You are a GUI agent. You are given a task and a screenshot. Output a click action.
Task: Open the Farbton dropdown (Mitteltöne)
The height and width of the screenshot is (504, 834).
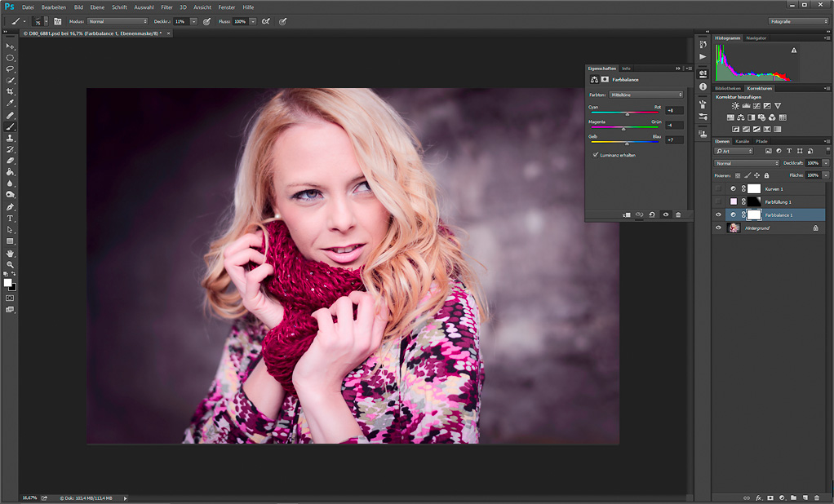point(645,95)
